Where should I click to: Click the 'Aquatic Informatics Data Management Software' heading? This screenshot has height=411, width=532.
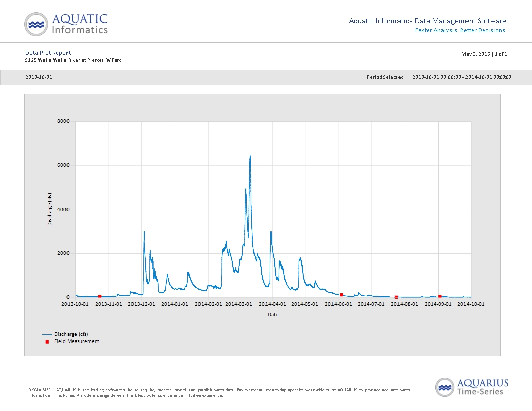click(428, 21)
